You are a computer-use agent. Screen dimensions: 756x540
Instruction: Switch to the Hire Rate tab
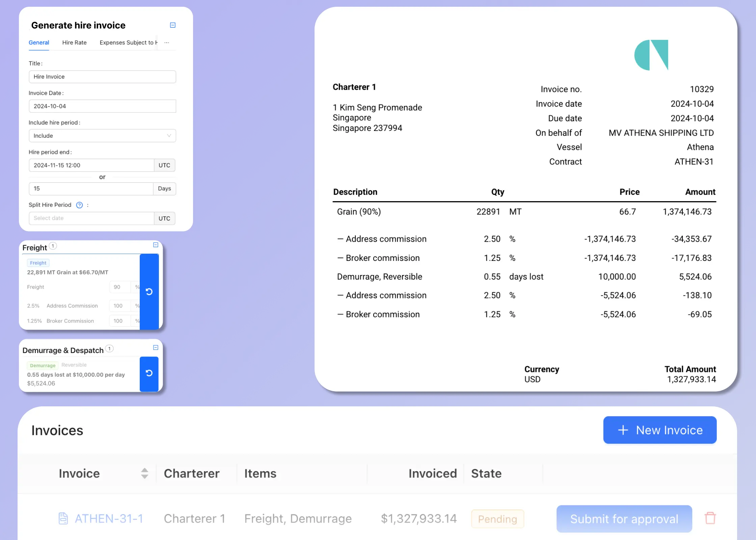pyautogui.click(x=74, y=42)
